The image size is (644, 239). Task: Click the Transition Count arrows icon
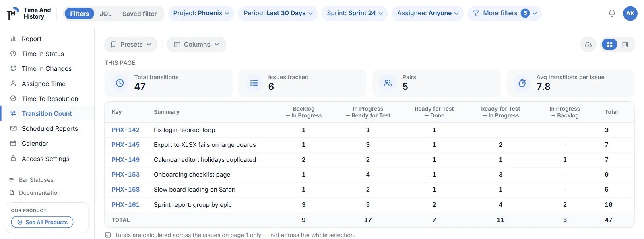click(x=13, y=113)
